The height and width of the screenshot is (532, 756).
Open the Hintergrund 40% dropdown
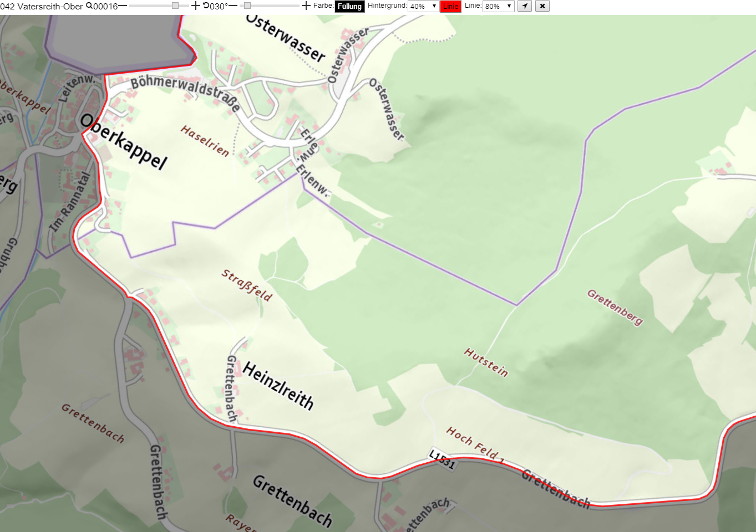point(423,6)
